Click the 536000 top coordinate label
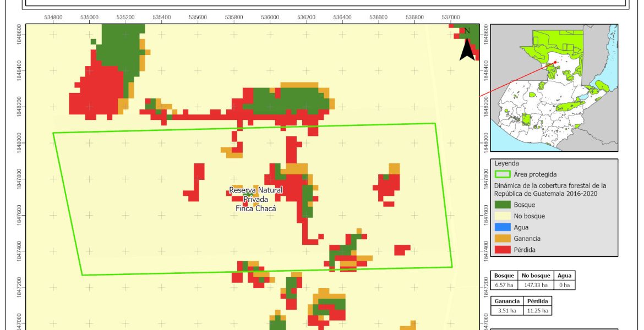This screenshot has height=330, width=644. click(270, 17)
